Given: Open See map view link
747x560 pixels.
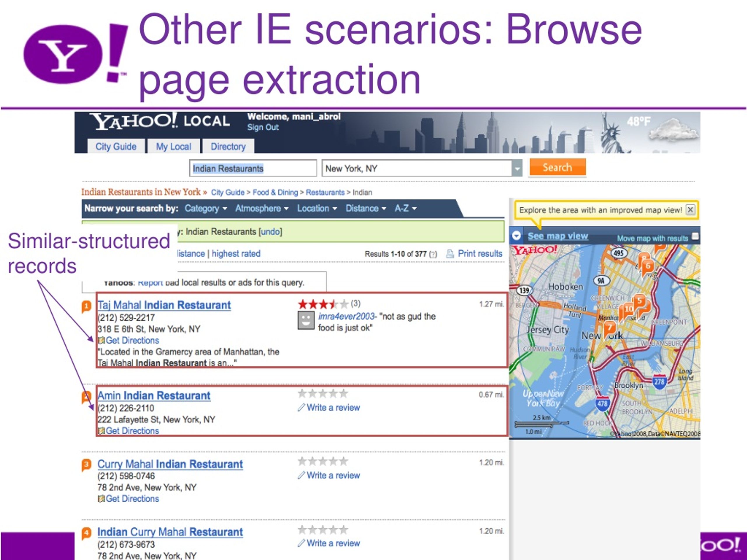Looking at the screenshot, I should 558,236.
